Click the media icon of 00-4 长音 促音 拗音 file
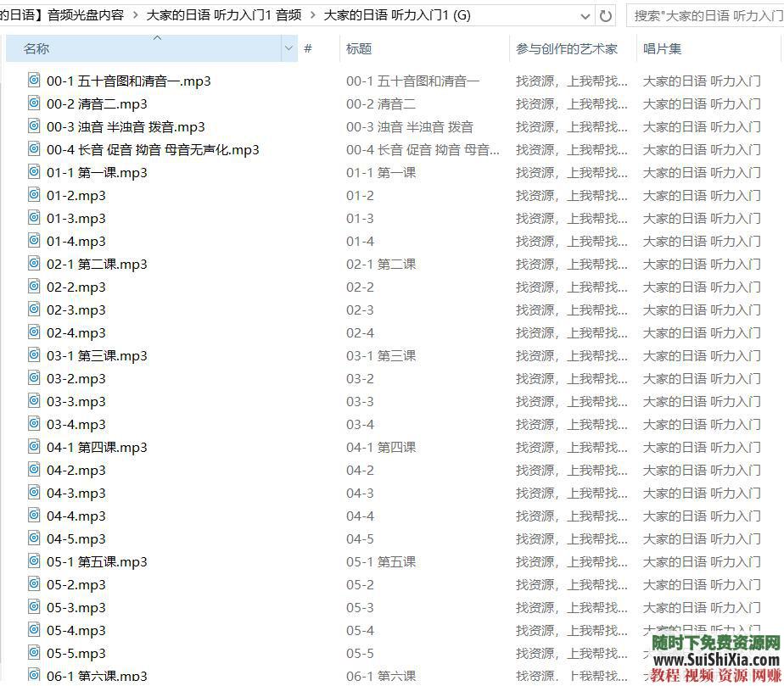Viewport: 784px width, 686px height. [x=34, y=149]
